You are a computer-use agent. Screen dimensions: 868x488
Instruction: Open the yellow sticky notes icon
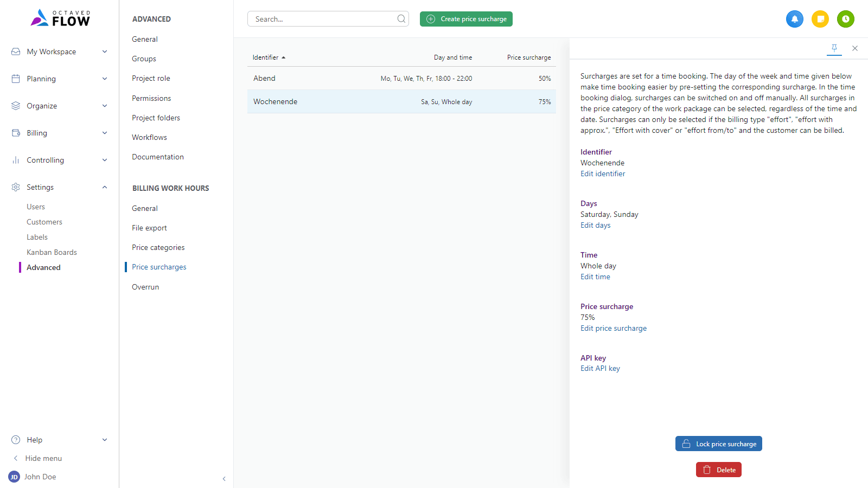[820, 19]
